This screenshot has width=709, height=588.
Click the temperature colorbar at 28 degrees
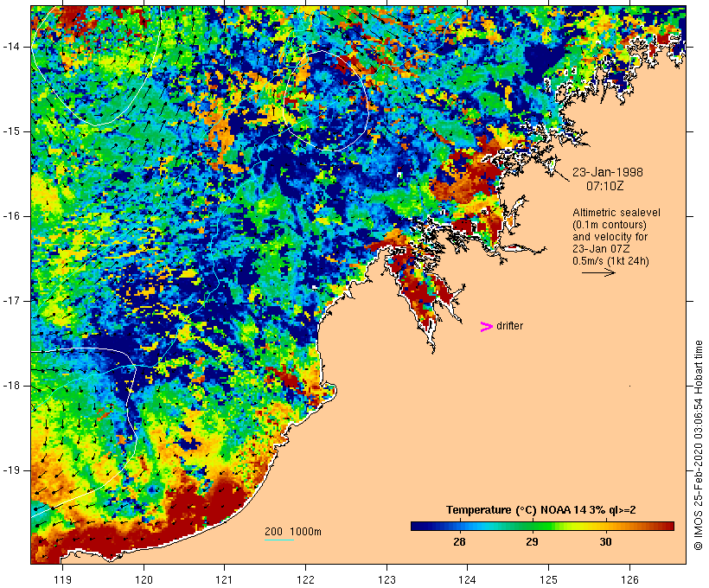[459, 526]
